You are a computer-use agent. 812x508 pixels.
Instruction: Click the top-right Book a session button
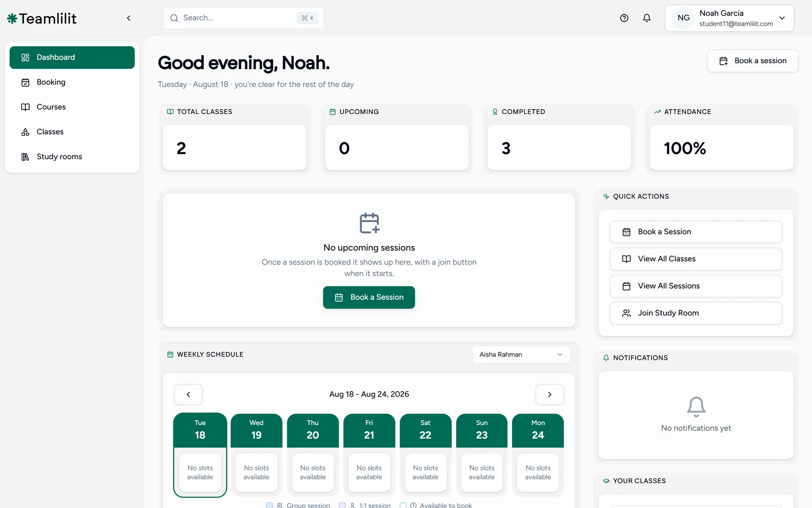pyautogui.click(x=752, y=61)
